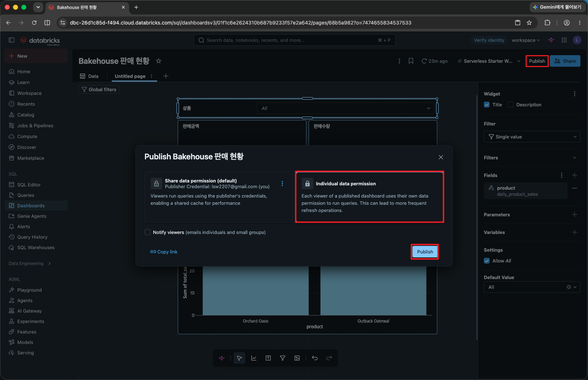Screen dimensions: 588x380
Task: Switch to the Data tab
Action: [89, 76]
